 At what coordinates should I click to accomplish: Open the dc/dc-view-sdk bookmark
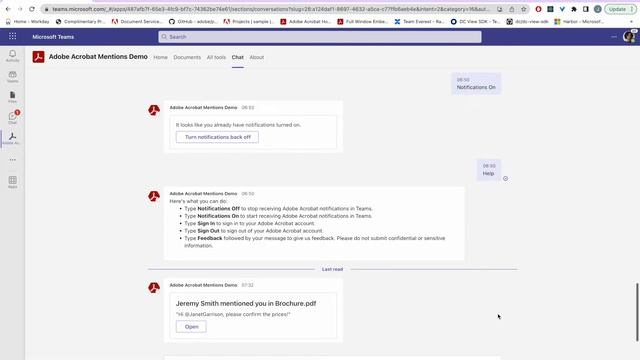click(x=527, y=22)
